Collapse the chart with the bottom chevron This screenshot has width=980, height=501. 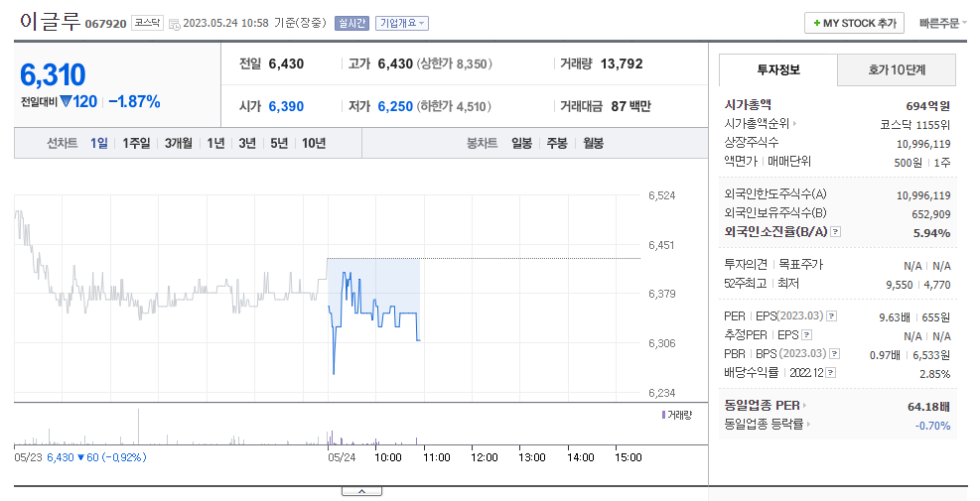[x=361, y=492]
